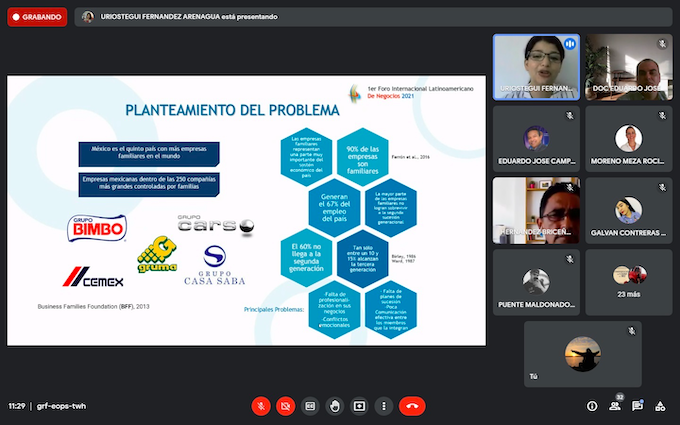Select the presenter's video tile
This screenshot has width=680, height=425.
point(536,67)
